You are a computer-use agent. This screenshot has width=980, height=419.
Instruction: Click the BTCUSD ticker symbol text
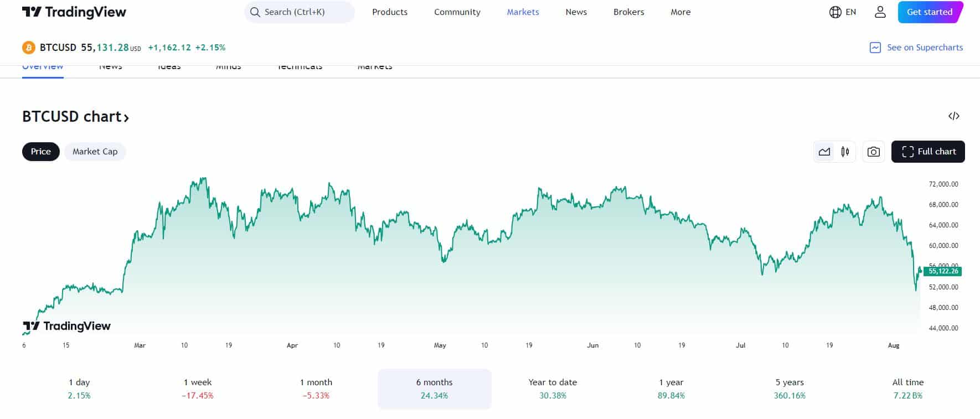click(x=58, y=48)
